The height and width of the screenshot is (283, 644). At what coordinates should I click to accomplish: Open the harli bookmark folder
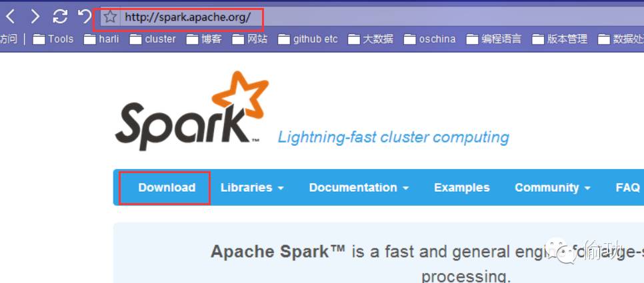click(101, 39)
